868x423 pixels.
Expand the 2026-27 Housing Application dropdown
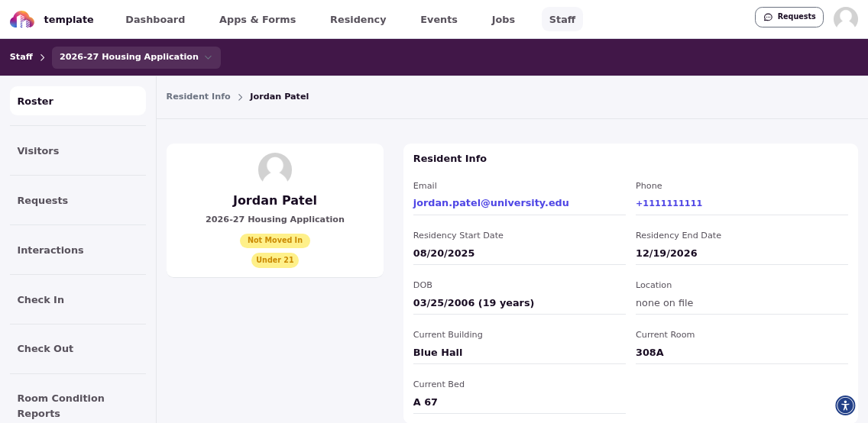[136, 57]
